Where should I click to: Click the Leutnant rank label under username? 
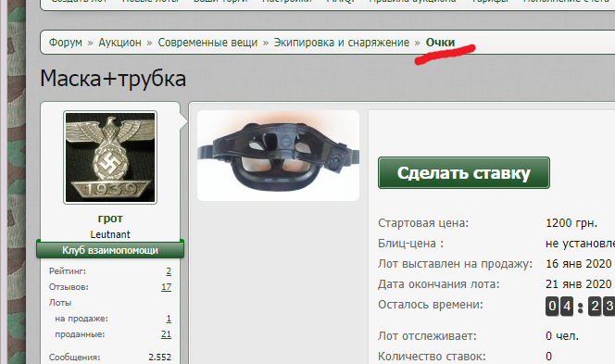(110, 234)
